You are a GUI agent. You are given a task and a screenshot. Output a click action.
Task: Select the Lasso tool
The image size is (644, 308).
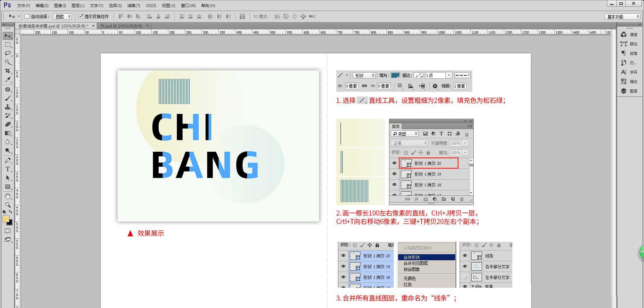8,53
